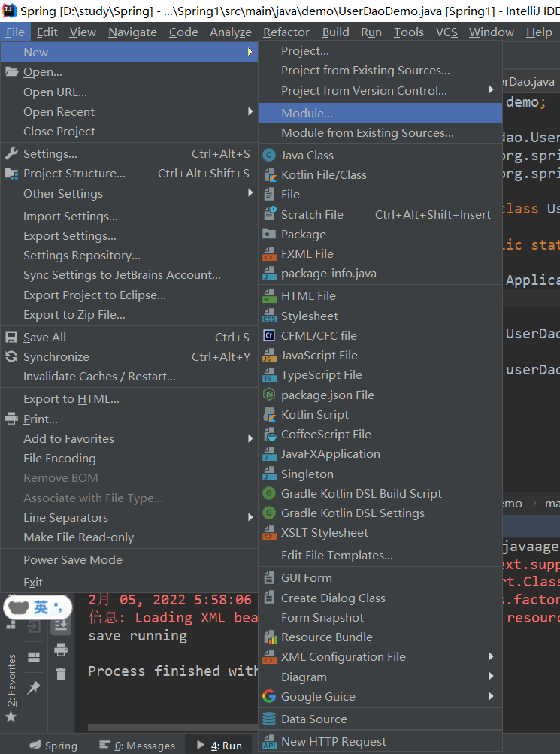The height and width of the screenshot is (754, 560).
Task: Select Create Dialog Class entry
Action: tap(380, 598)
